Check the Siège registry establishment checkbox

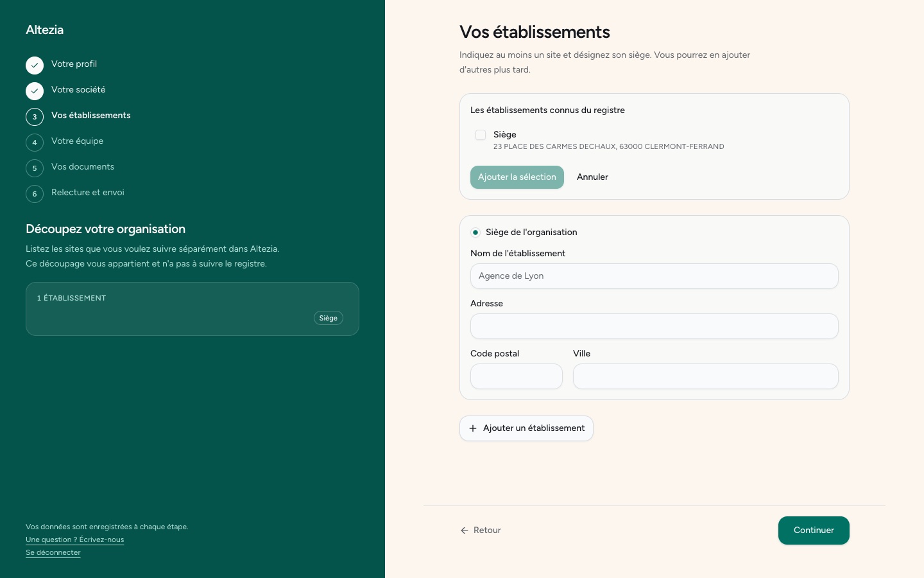[481, 135]
